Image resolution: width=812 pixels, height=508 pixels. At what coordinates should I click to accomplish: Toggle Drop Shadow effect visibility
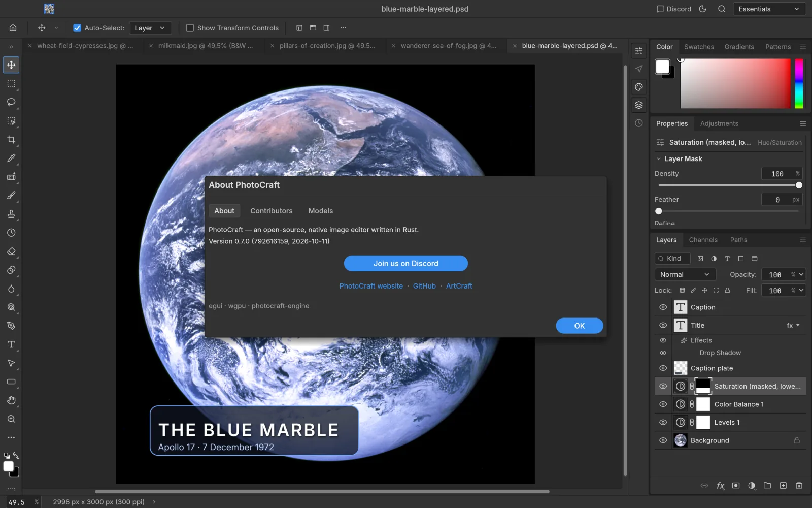pos(663,353)
